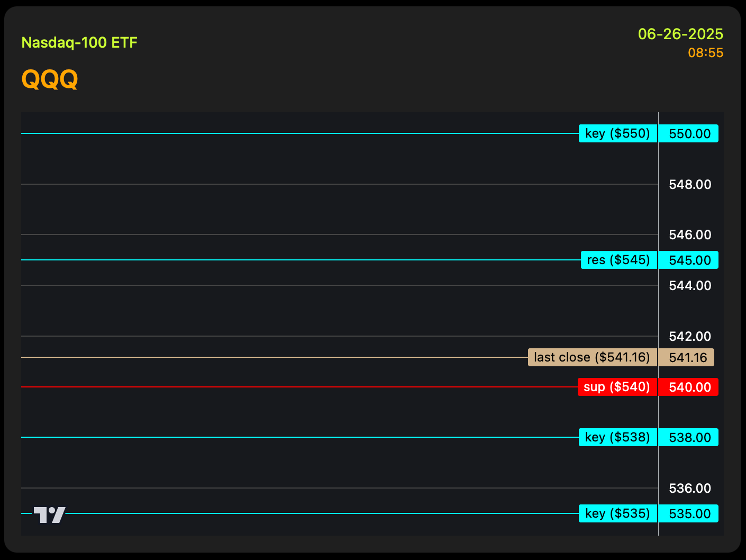Click the TradingView logo icon
This screenshot has height=560, width=746.
50,514
